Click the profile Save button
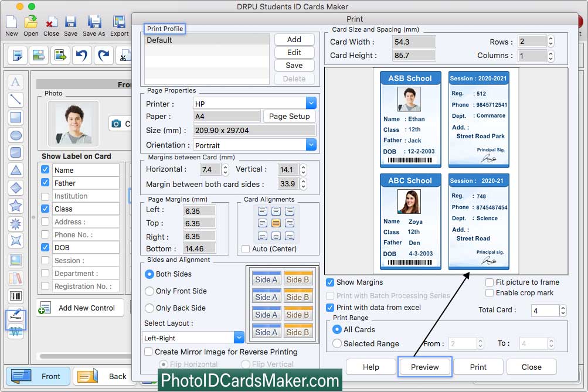Screen dimensions: 588x392 point(294,65)
